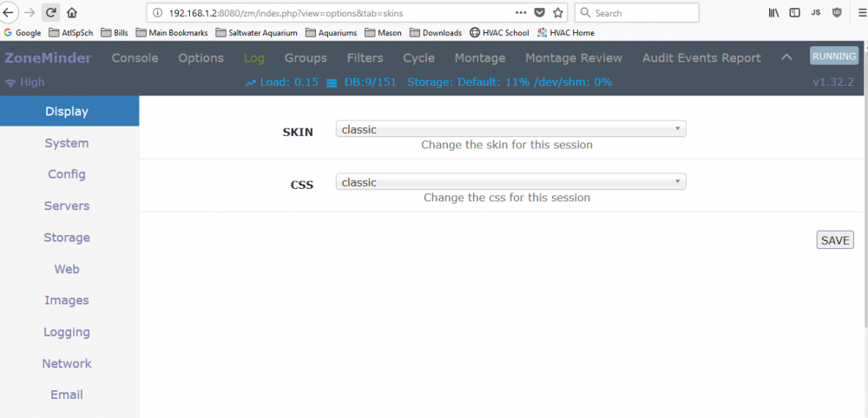Go back with the browser back arrow

click(x=9, y=12)
